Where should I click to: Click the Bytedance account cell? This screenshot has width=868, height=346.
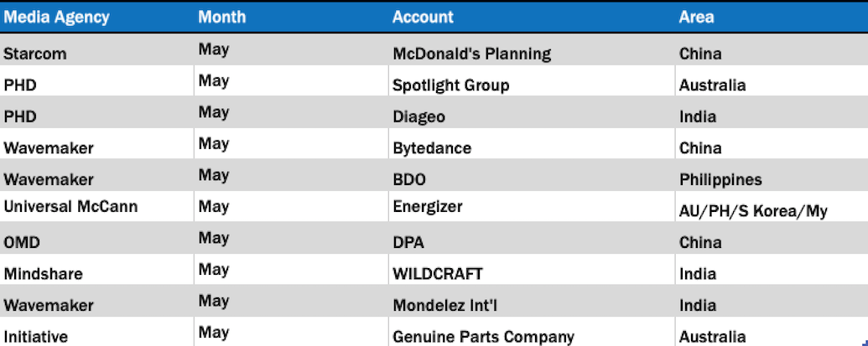431,148
